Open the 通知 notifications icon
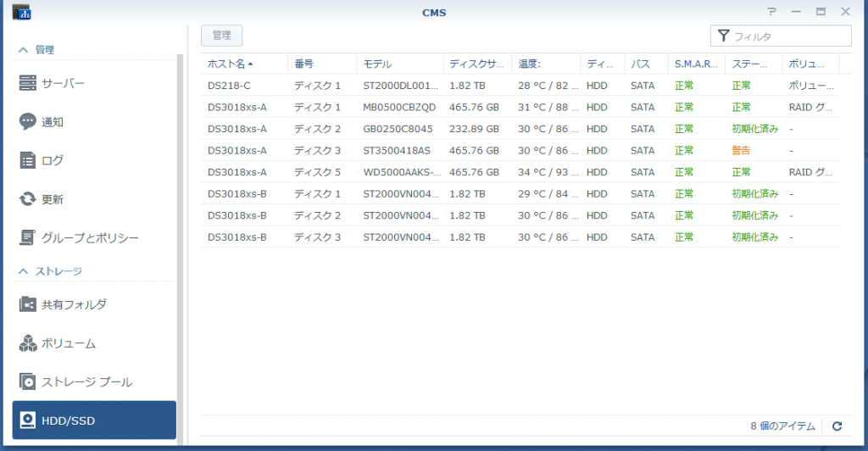Screen dimensions: 868x451 pyautogui.click(x=27, y=121)
